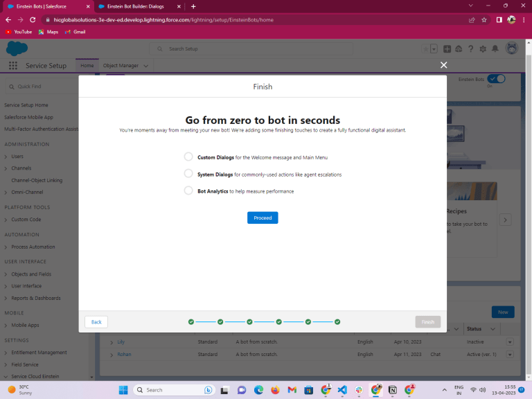Open the Chrome three-dot menu
The width and height of the screenshot is (532, 399).
coord(524,20)
